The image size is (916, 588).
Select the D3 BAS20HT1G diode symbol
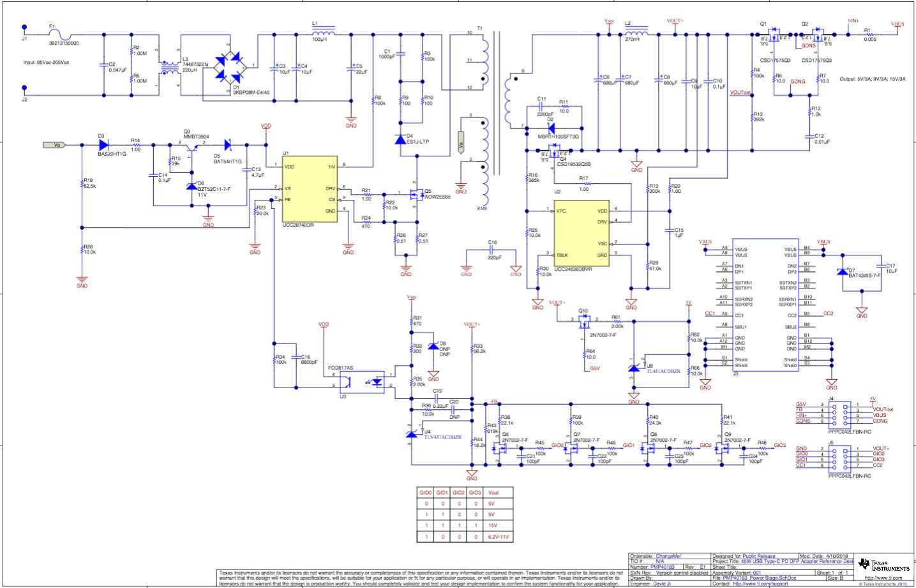pyautogui.click(x=103, y=146)
